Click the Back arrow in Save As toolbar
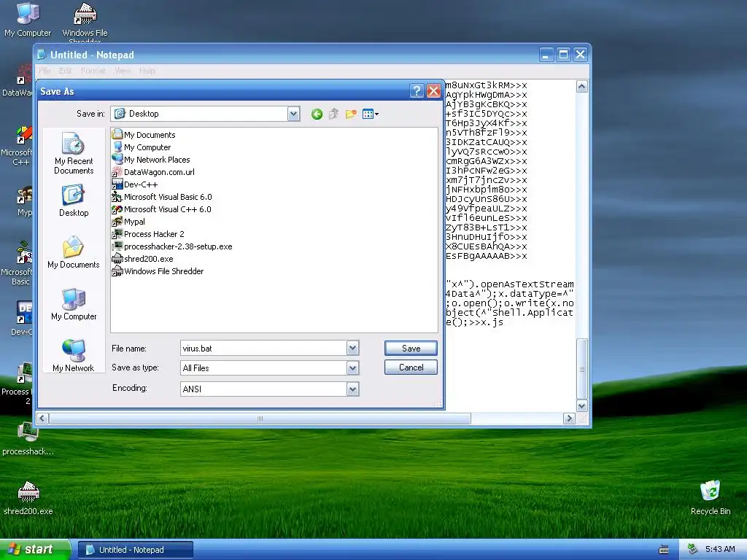747x560 pixels. [x=317, y=114]
